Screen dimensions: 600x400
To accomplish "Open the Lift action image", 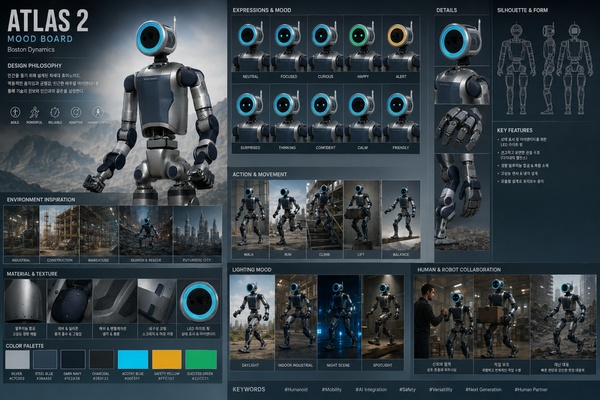I will pos(362,215).
